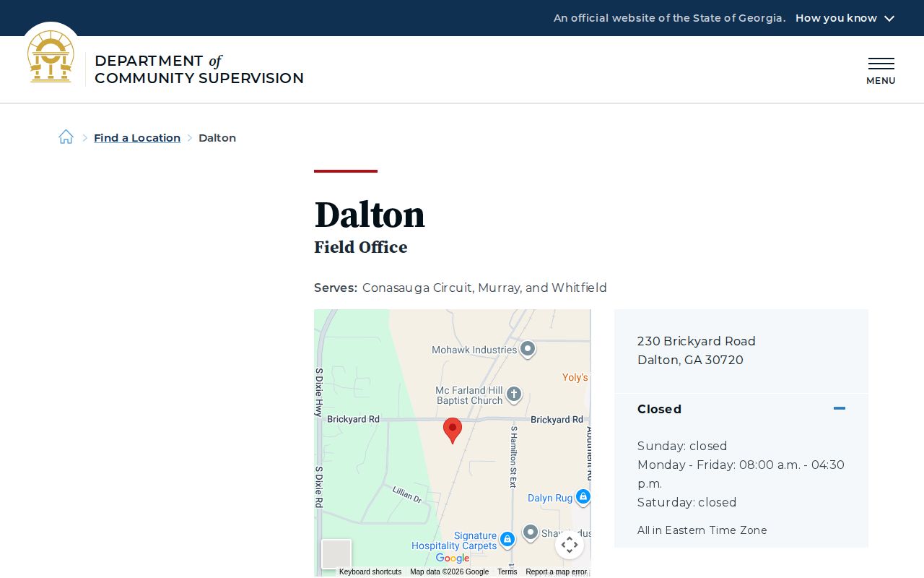The height and width of the screenshot is (578, 924).
Task: Click 'Dalton, GA 30720' text
Action: tap(690, 360)
